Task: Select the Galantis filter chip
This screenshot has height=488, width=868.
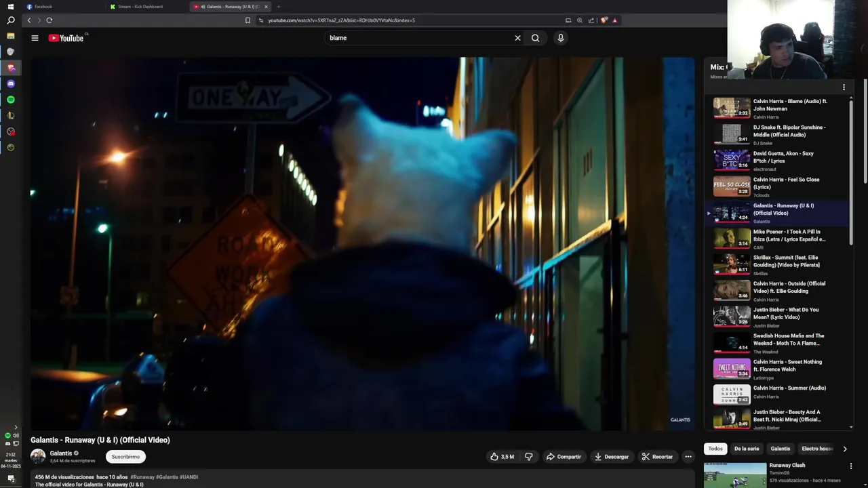Action: coord(780,449)
